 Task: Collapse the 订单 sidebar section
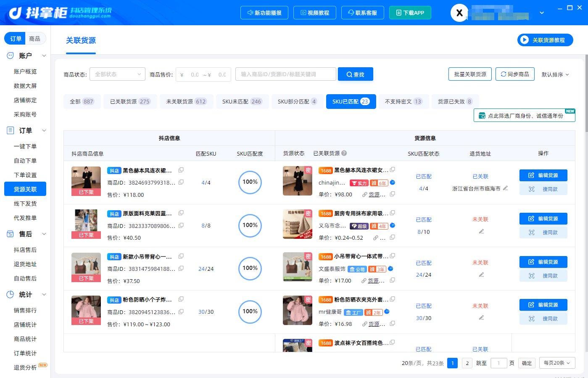coord(44,130)
